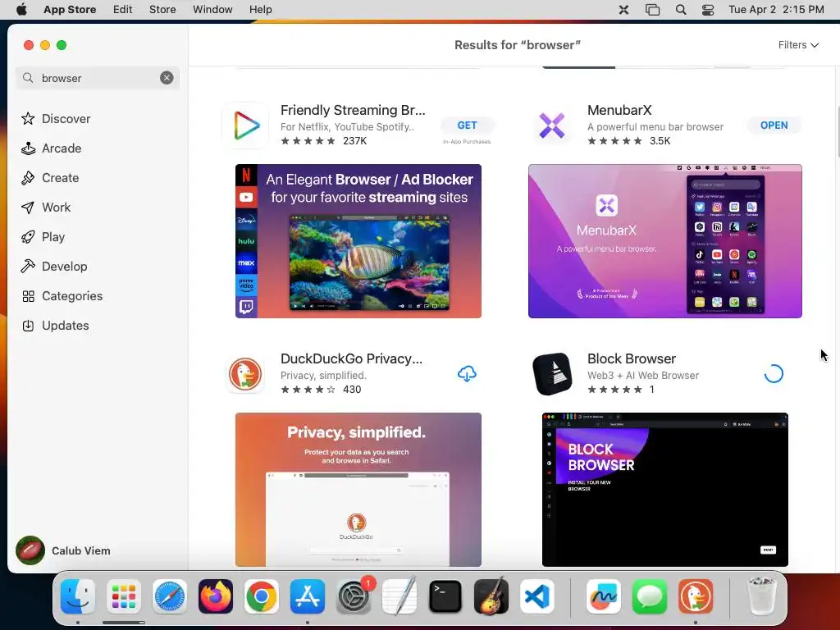The image size is (840, 630).
Task: Open the Window menu
Action: (212, 10)
